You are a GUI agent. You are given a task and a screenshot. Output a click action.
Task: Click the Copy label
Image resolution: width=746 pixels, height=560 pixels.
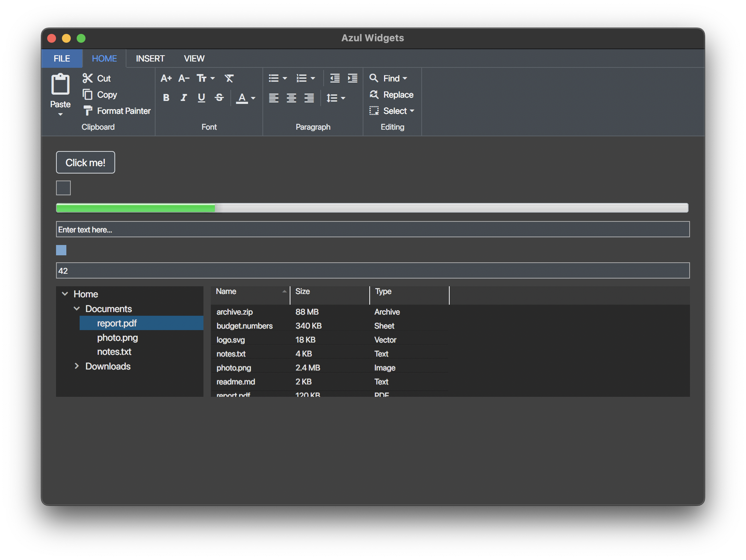107,95
